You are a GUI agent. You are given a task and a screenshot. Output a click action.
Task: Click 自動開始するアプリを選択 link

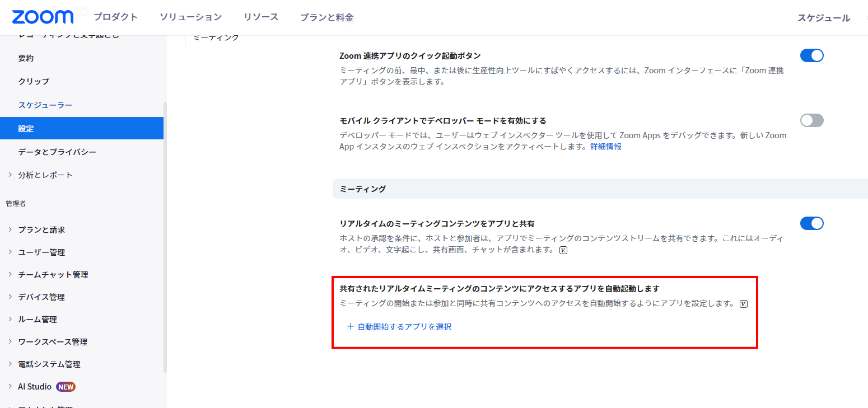(404, 327)
